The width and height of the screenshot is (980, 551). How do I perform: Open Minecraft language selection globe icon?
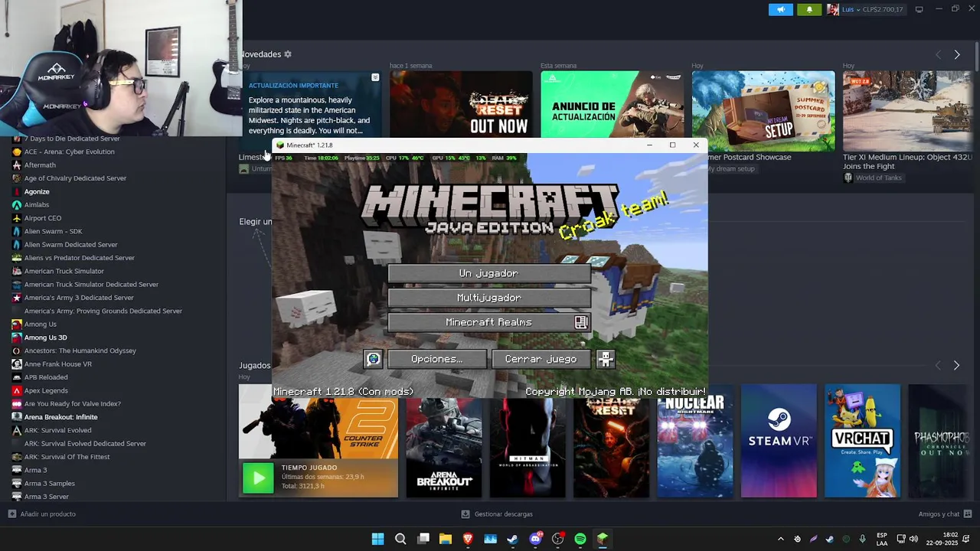click(x=373, y=359)
